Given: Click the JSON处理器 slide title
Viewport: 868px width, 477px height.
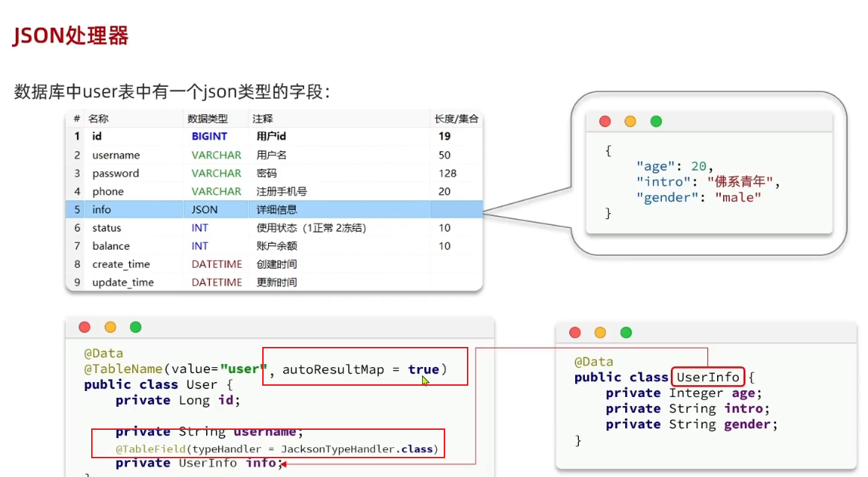Looking at the screenshot, I should 70,35.
